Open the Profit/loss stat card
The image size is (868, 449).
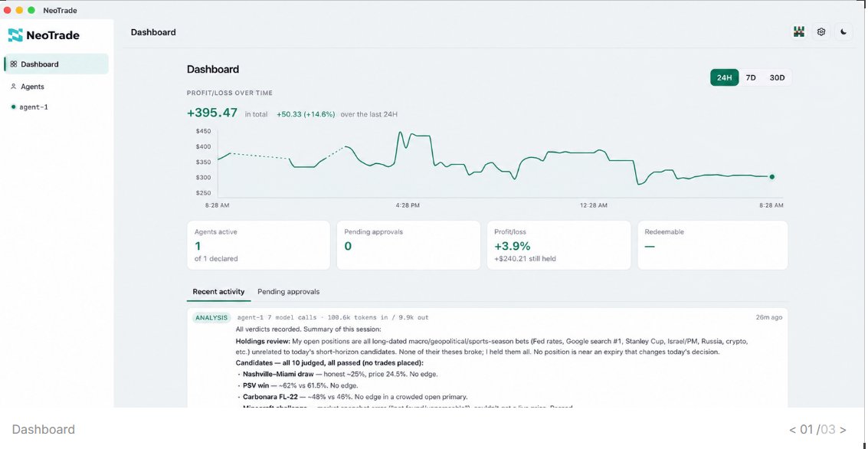[558, 245]
